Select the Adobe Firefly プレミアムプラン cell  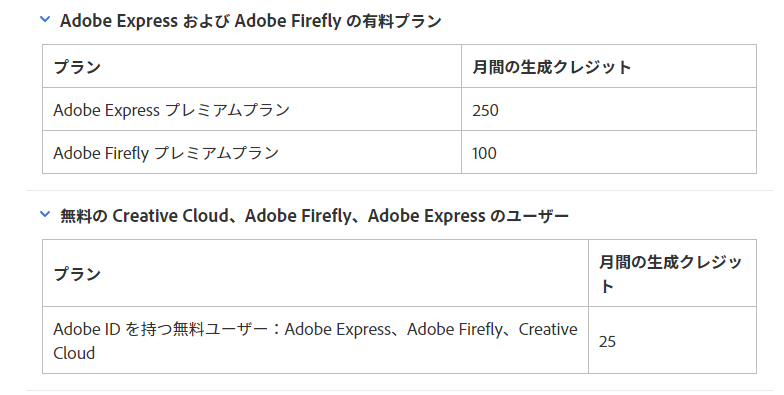[x=252, y=152]
